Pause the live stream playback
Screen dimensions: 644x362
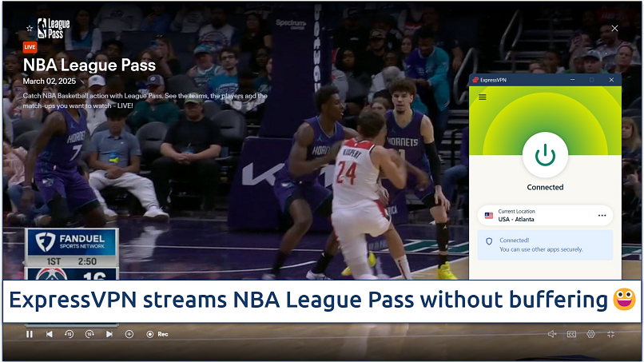(x=29, y=334)
